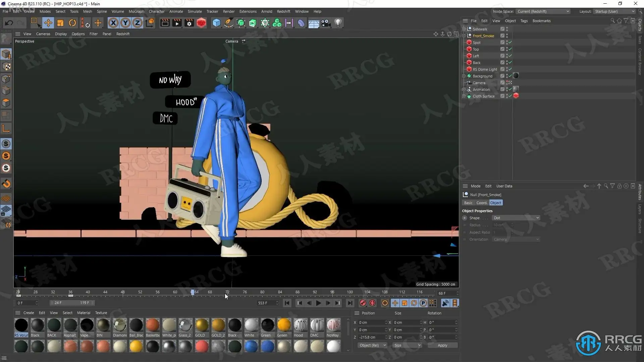This screenshot has height=362, width=644.
Task: Open the Edit Render Settings icon
Action: tap(189, 23)
